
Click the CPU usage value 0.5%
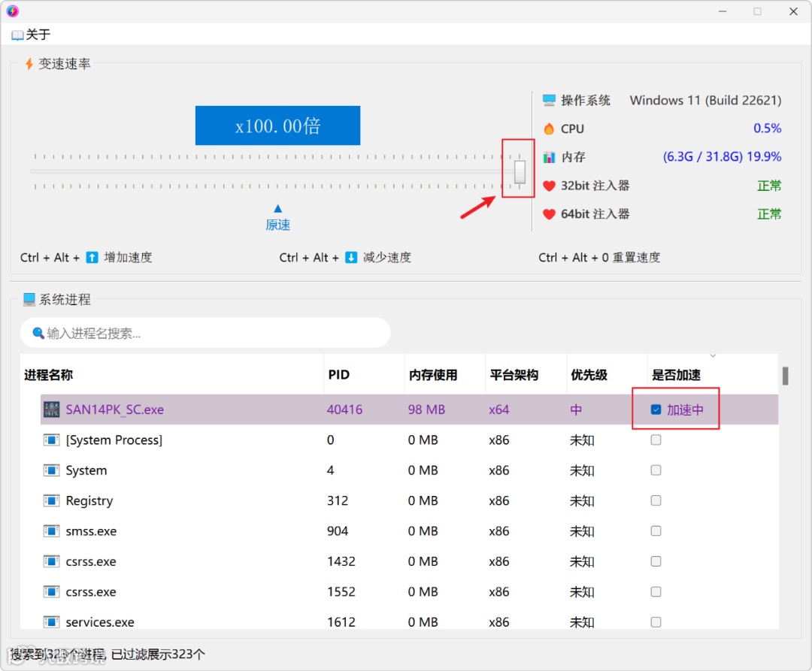(767, 128)
